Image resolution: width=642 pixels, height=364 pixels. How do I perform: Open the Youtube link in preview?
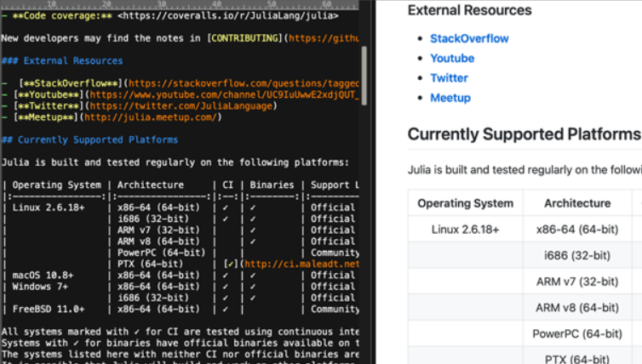pyautogui.click(x=452, y=58)
